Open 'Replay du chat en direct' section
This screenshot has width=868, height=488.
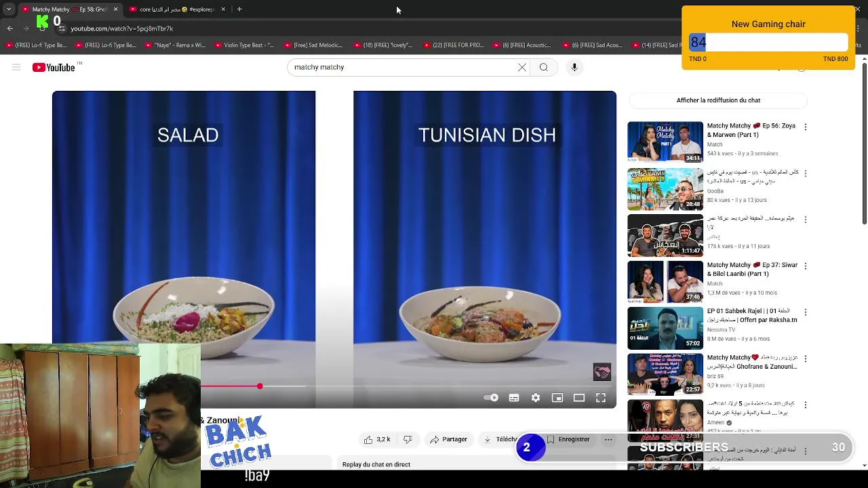click(x=376, y=464)
